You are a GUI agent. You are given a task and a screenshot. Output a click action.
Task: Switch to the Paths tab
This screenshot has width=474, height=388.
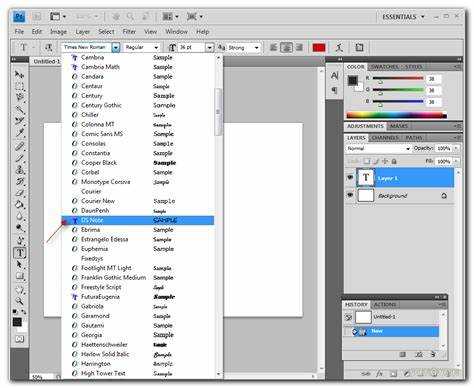tap(414, 137)
